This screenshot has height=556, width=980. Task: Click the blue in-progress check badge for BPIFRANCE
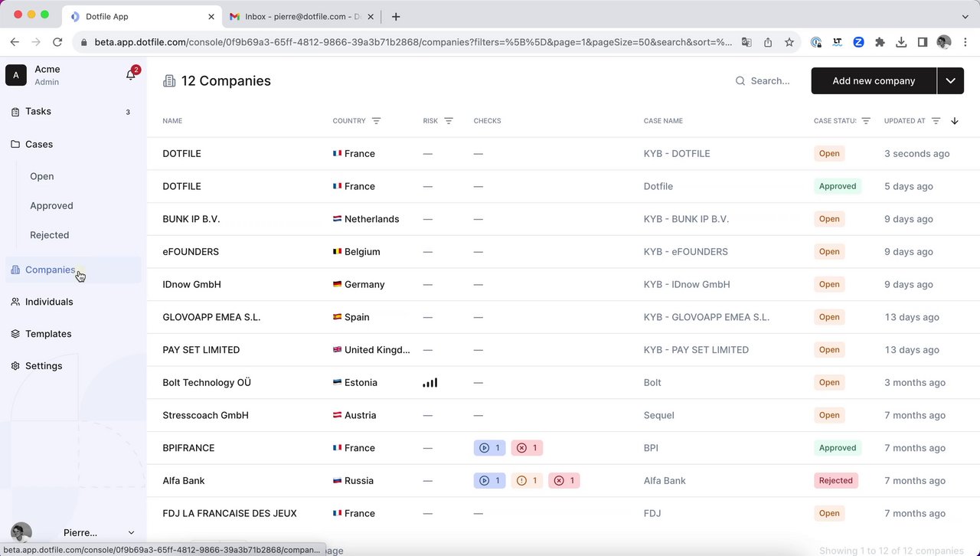489,448
